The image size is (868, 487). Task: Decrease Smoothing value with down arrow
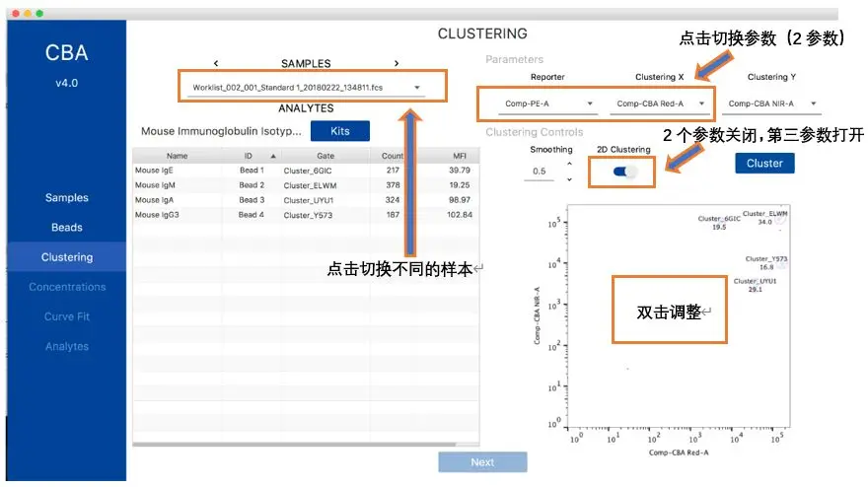[x=569, y=179]
